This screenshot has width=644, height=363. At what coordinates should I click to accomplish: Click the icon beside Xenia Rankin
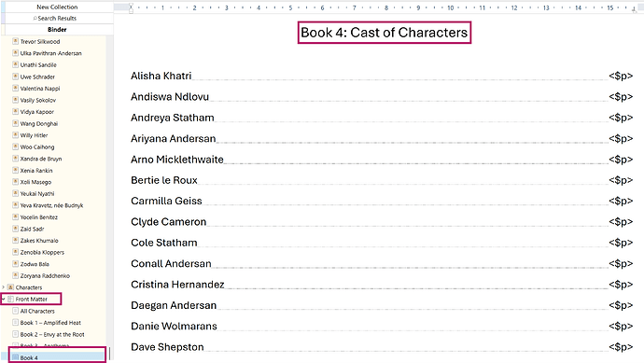click(15, 170)
